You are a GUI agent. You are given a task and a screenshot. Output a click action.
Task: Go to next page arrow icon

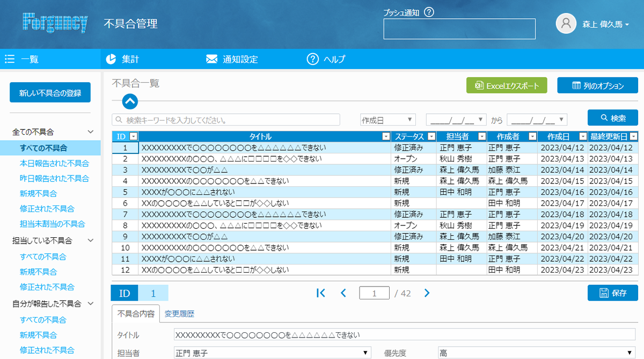[427, 293]
